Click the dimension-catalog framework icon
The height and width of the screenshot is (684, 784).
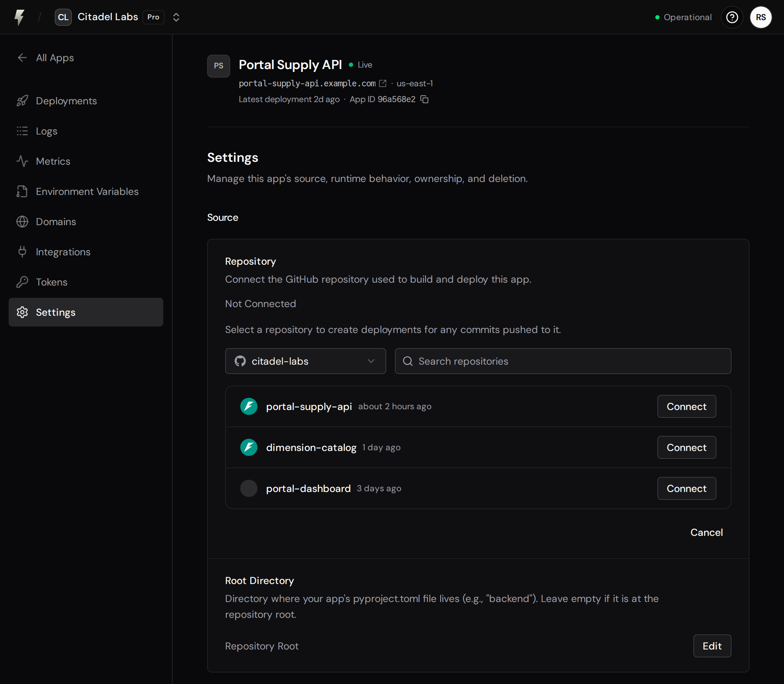coord(249,447)
